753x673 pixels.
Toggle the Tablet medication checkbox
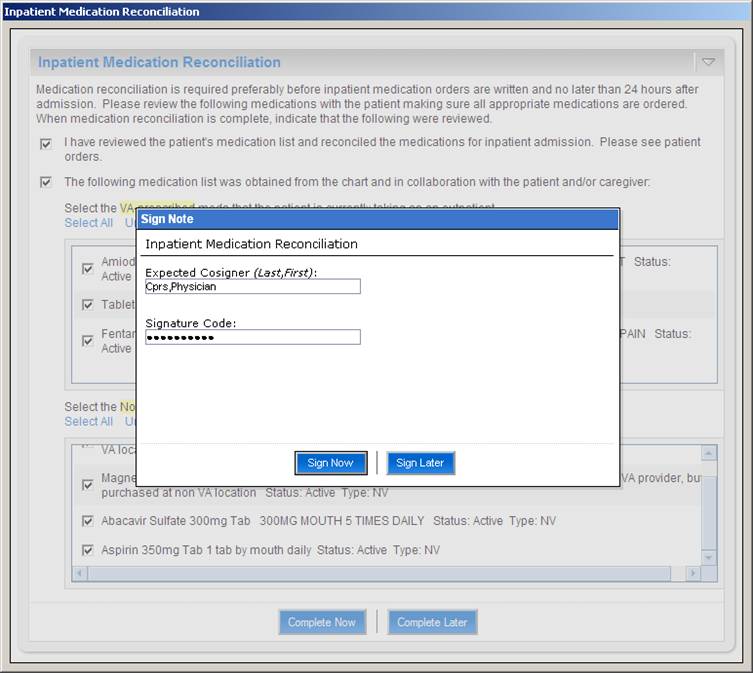tap(88, 305)
